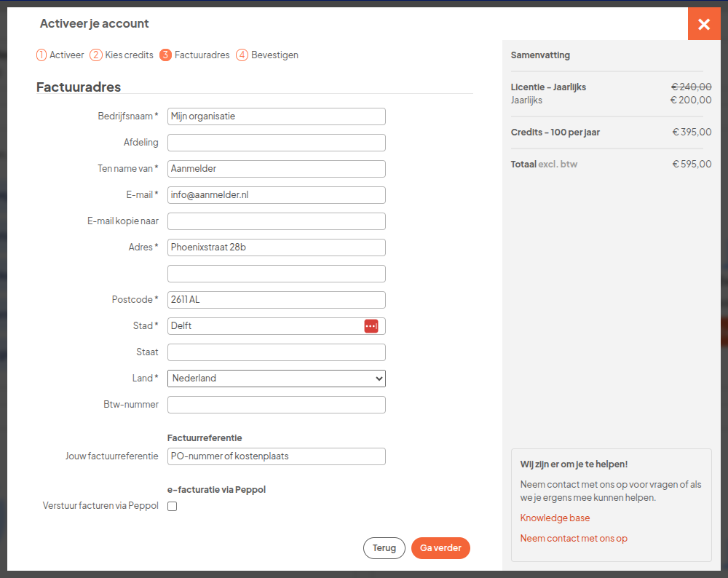Focus the Bedrijfsnaam input field

point(277,116)
